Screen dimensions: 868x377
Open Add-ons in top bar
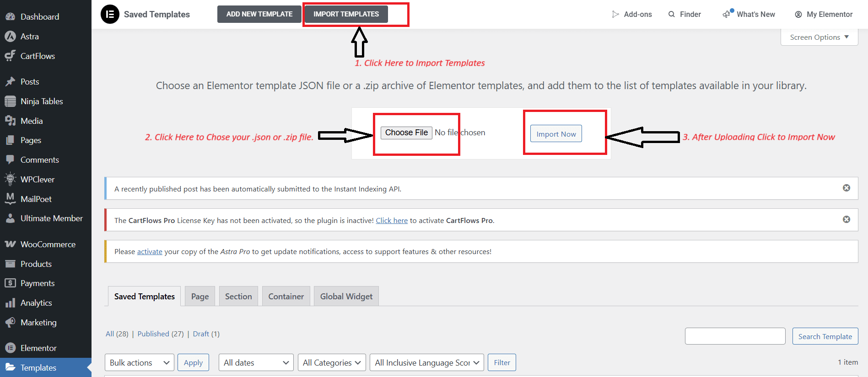click(x=632, y=14)
